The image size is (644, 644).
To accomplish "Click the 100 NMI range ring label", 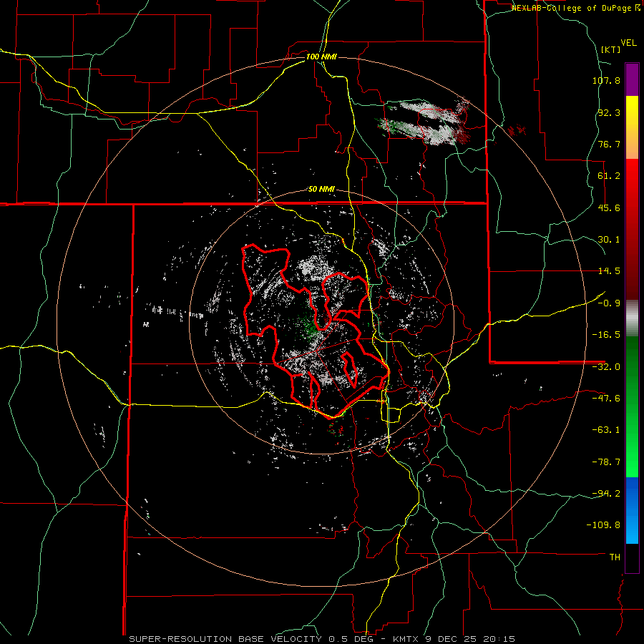I will tap(321, 57).
